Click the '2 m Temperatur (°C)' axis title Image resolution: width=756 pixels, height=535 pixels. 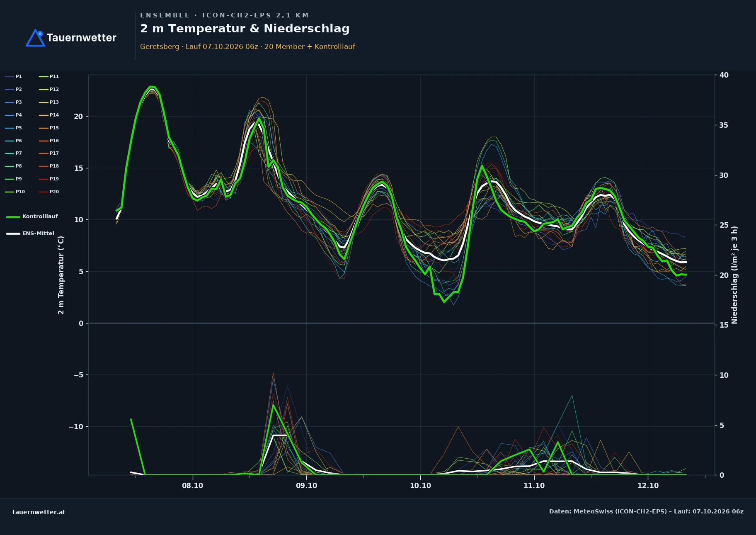tap(61, 275)
